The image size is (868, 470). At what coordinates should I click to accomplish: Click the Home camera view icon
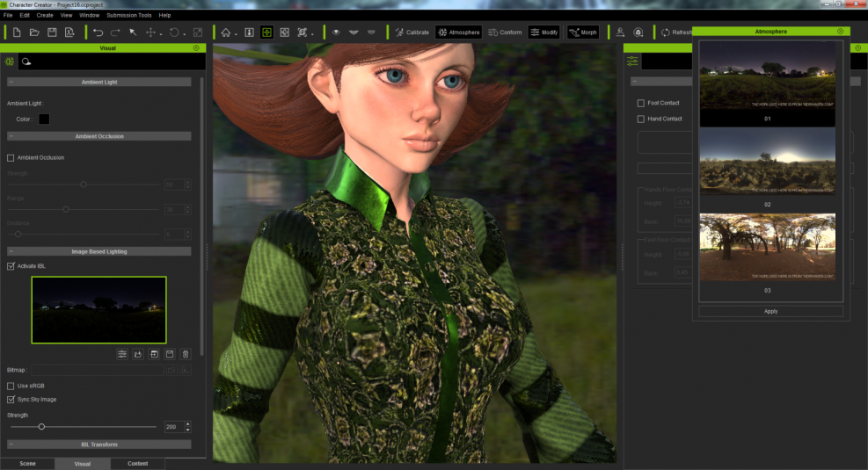[226, 33]
